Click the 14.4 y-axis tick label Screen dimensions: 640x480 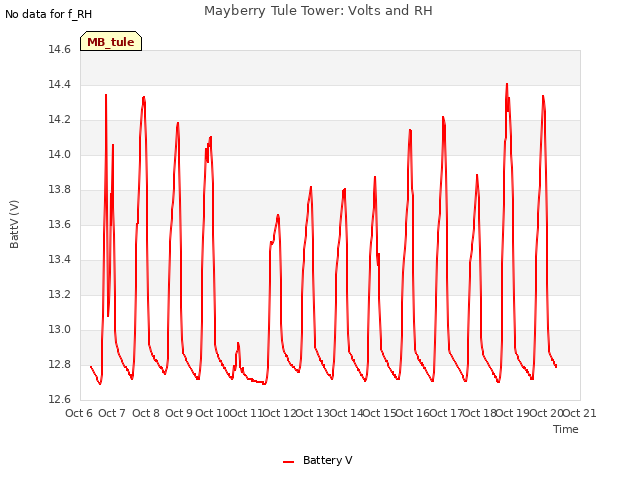click(x=59, y=84)
